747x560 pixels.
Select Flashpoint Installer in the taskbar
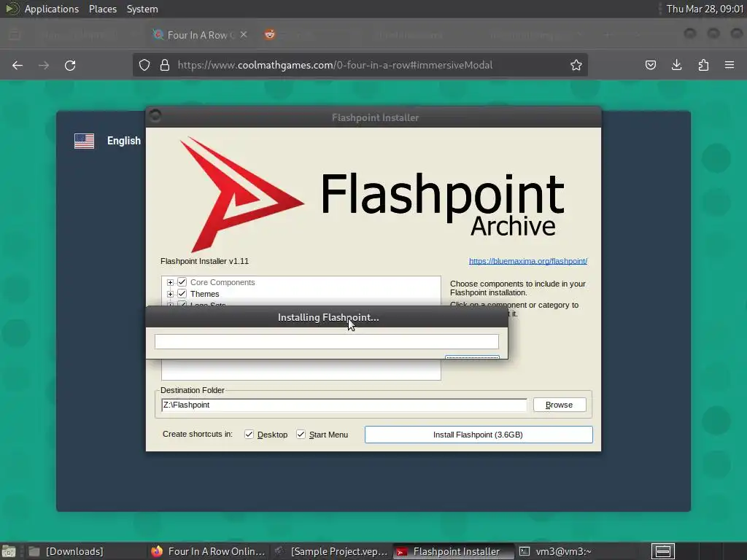coord(454,551)
